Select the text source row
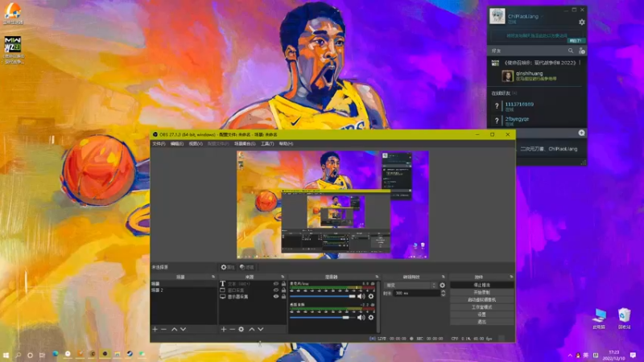 253,284
